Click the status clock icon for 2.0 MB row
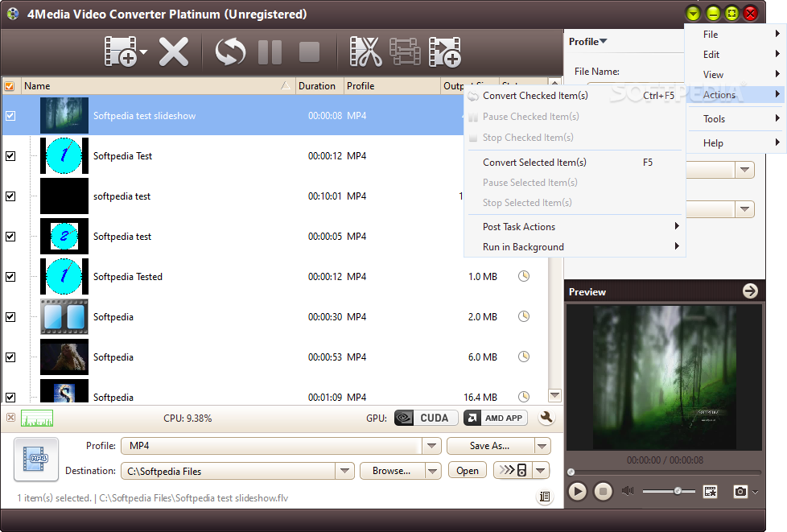This screenshot has height=532, width=787. pyautogui.click(x=524, y=316)
